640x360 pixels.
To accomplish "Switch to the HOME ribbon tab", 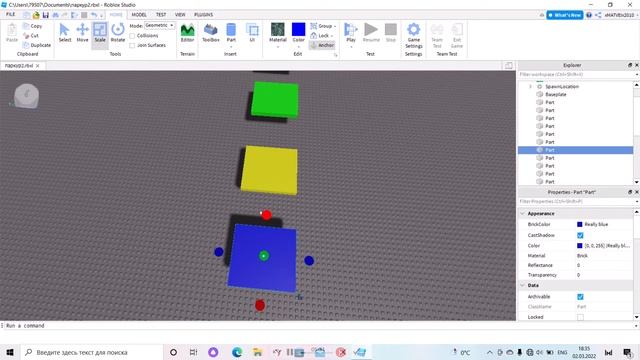I will (x=116, y=15).
